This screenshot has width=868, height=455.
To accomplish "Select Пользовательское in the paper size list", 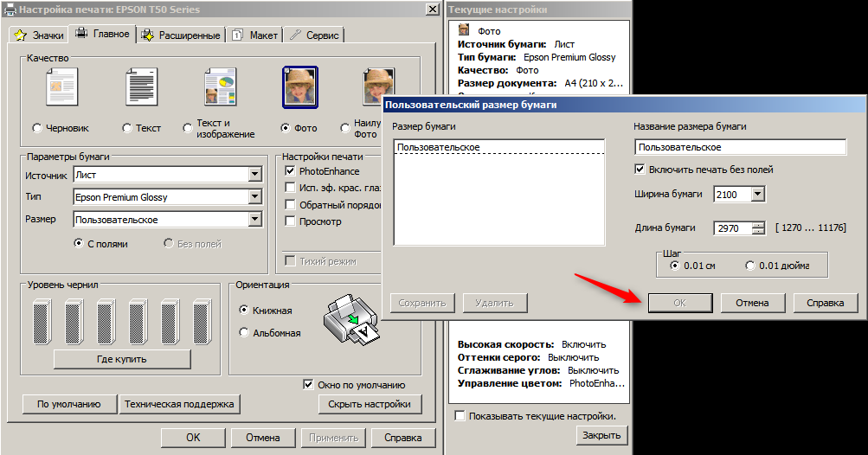I will [499, 147].
